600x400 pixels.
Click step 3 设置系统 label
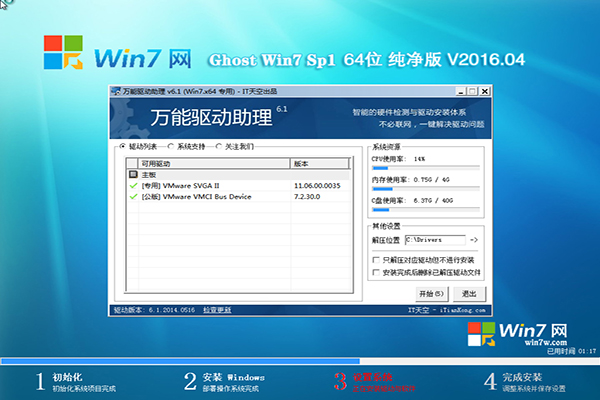(x=372, y=377)
